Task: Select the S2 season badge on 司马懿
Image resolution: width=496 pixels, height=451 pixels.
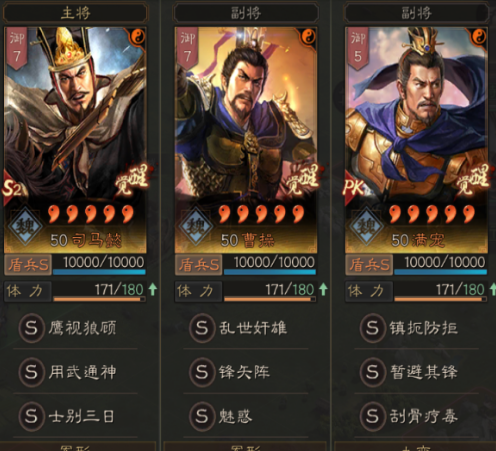Action: pyautogui.click(x=11, y=189)
